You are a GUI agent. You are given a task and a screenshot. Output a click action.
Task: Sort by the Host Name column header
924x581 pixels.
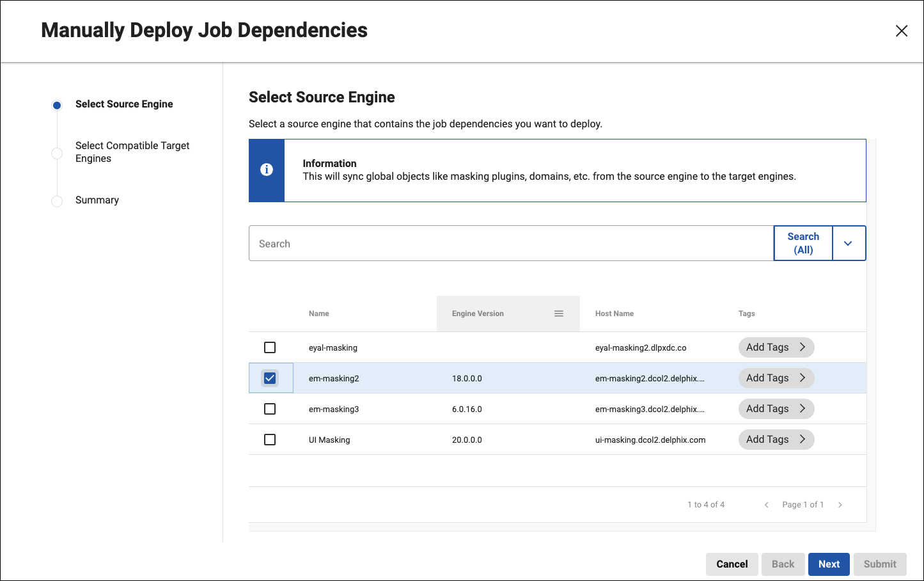coord(614,314)
